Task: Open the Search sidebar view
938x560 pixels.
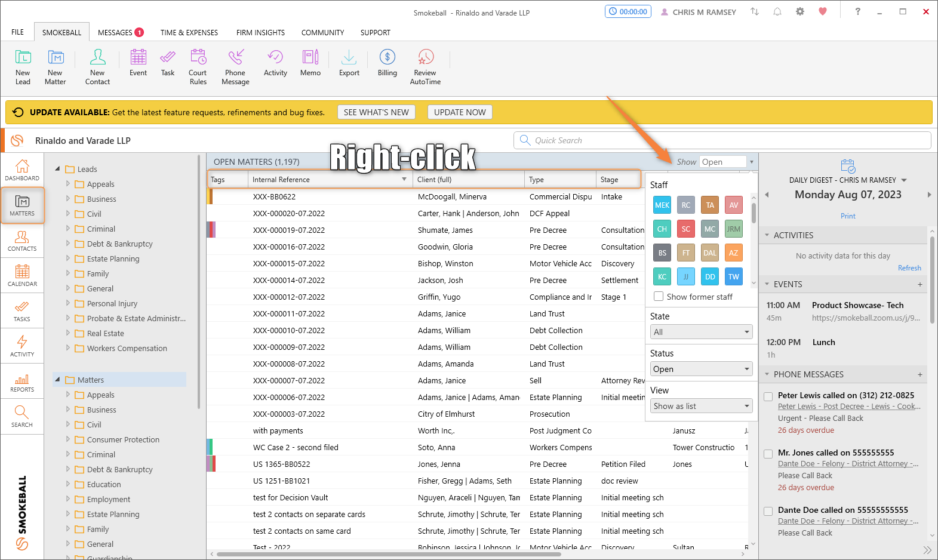Action: tap(22, 417)
